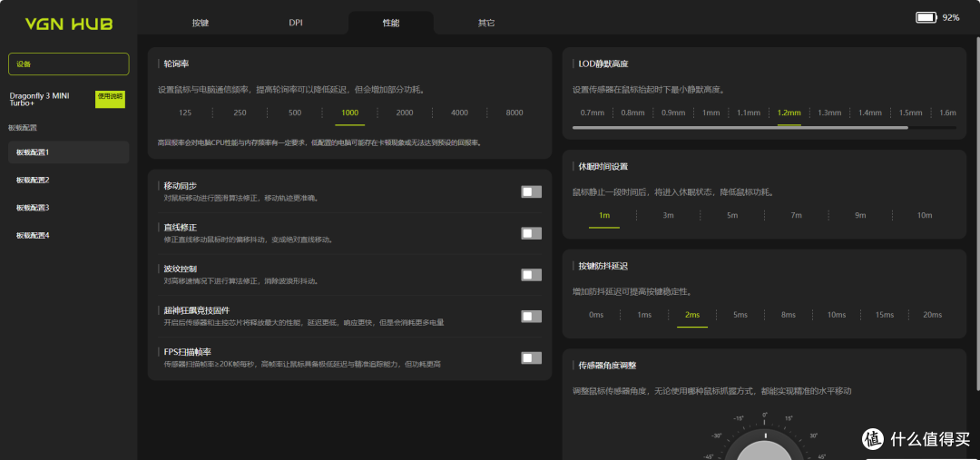The image size is (980, 460).
Task: Switch to the DPI tab
Action: coord(296,23)
